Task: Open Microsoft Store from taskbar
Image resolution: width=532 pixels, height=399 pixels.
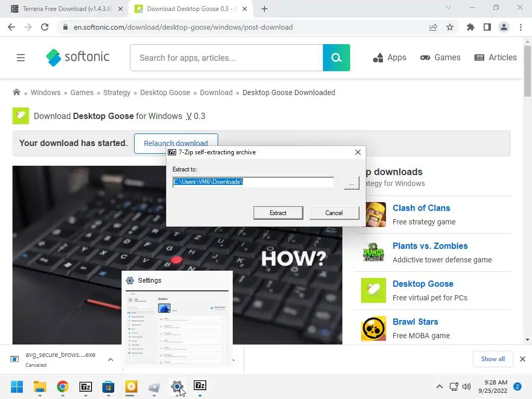Action: coord(108,387)
